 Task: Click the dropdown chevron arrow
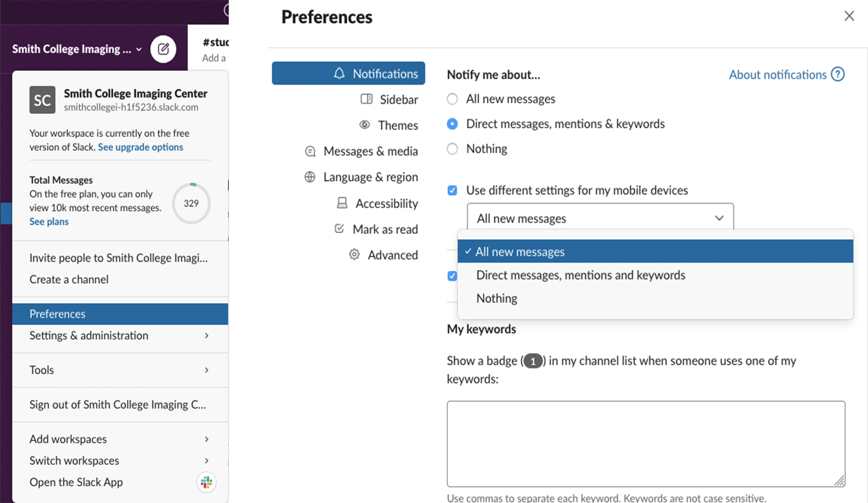719,218
